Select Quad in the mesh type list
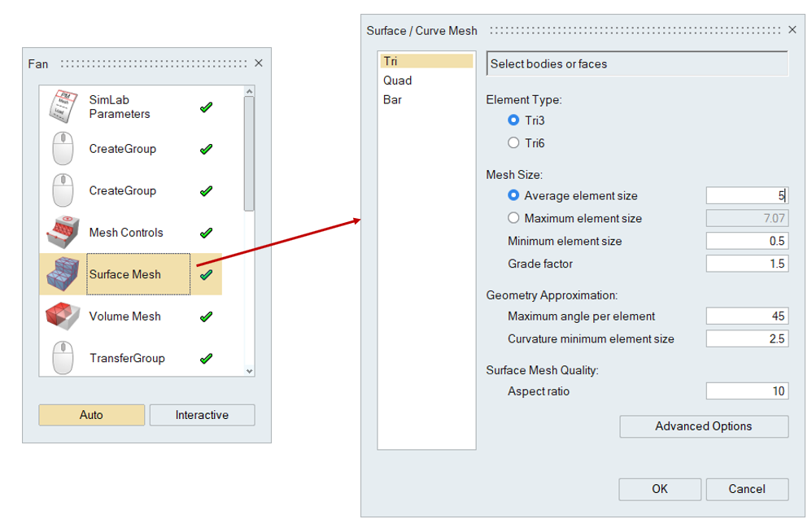This screenshot has width=812, height=528. (x=398, y=81)
